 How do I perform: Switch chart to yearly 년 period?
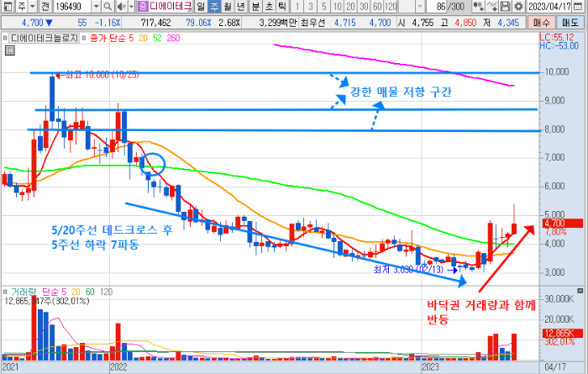point(241,6)
